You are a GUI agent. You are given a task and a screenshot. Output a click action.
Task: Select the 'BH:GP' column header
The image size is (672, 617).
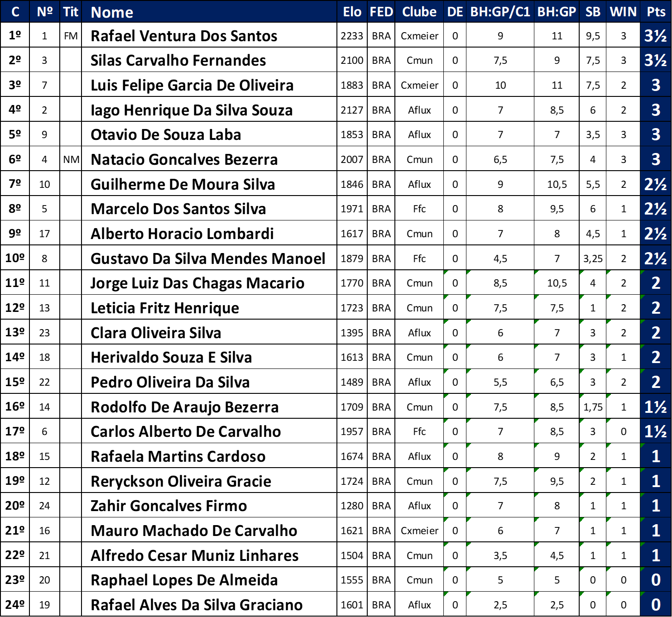tap(557, 12)
